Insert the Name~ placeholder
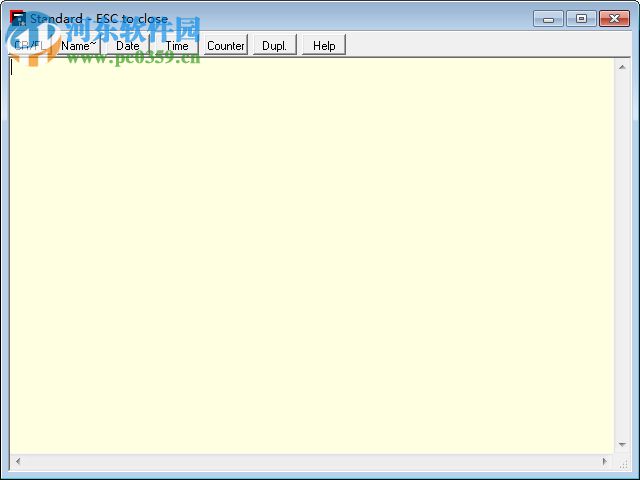This screenshot has width=640, height=480. point(79,45)
